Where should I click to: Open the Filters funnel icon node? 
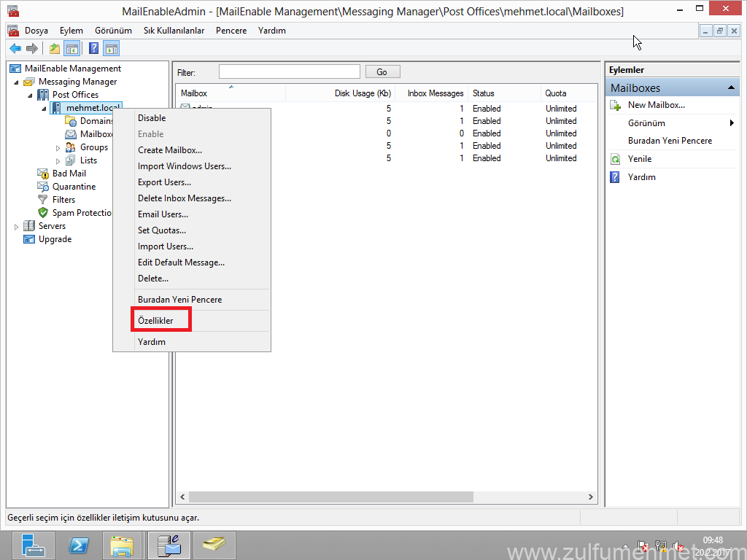pos(42,200)
